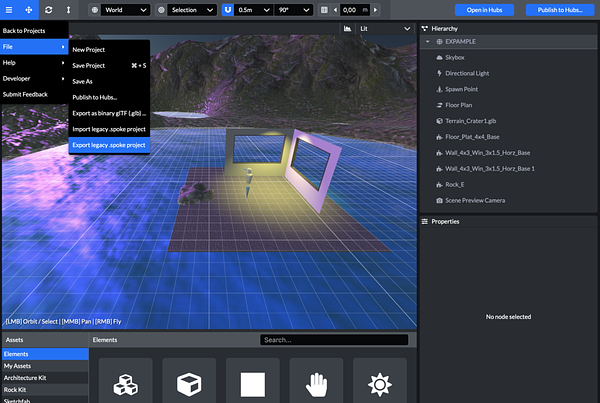
Task: Click the hamburger main menu icon
Action: click(x=10, y=10)
